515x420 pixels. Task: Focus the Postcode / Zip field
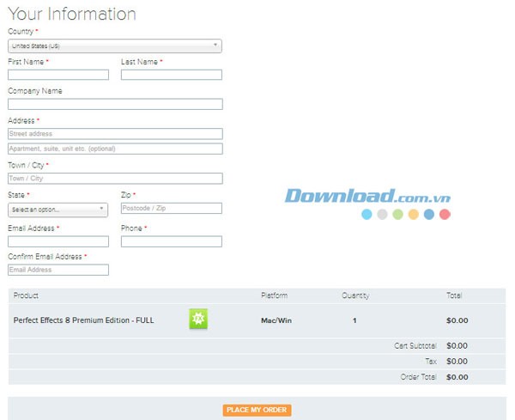click(171, 208)
